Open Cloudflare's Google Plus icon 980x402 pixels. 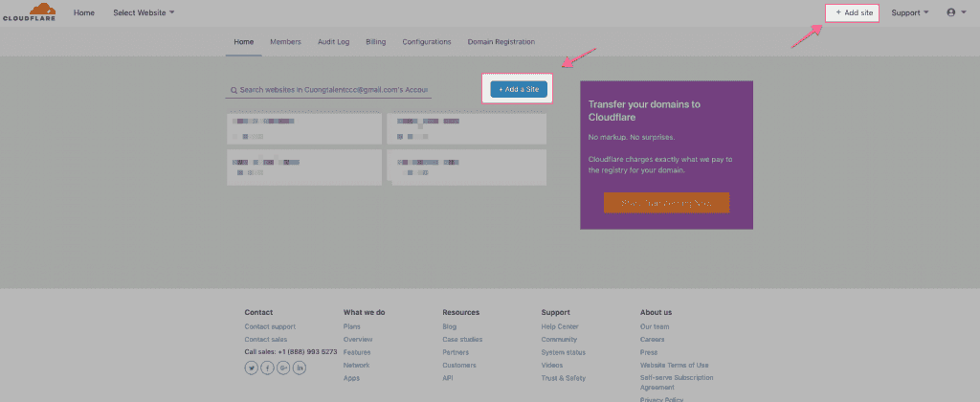pos(283,368)
